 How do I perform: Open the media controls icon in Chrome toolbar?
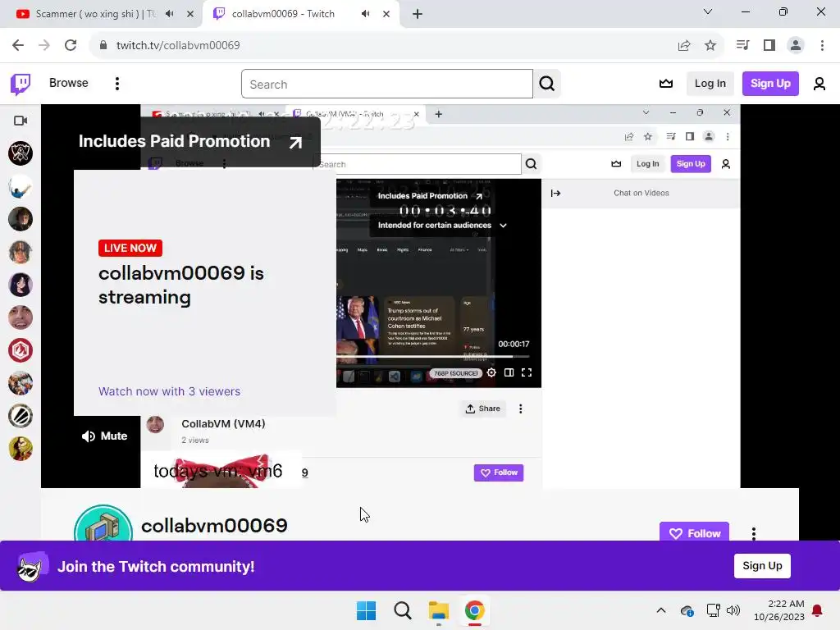point(742,45)
